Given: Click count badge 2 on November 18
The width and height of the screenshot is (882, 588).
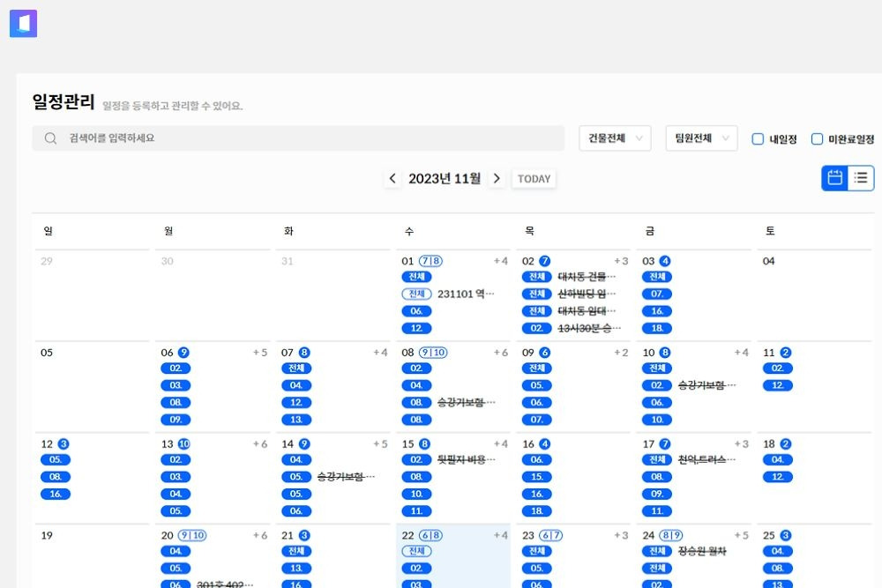Looking at the screenshot, I should pyautogui.click(x=786, y=444).
